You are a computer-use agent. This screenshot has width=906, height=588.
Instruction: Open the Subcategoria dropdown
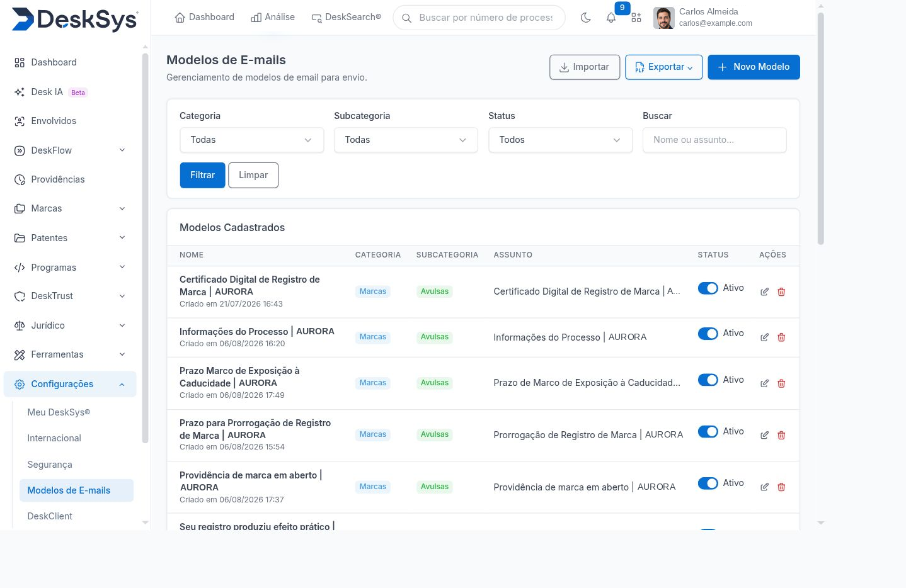[406, 140]
